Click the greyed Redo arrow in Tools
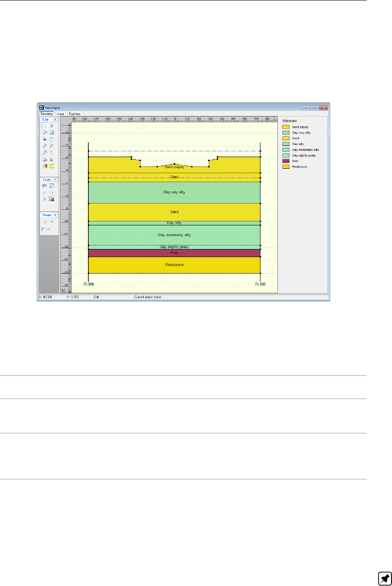Viewport: 392px width, 586px height. point(51,192)
